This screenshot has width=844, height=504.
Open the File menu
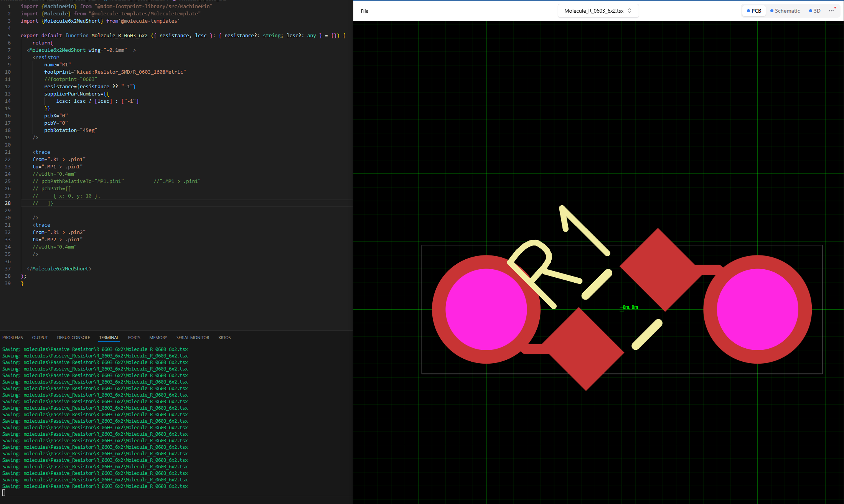pyautogui.click(x=364, y=11)
